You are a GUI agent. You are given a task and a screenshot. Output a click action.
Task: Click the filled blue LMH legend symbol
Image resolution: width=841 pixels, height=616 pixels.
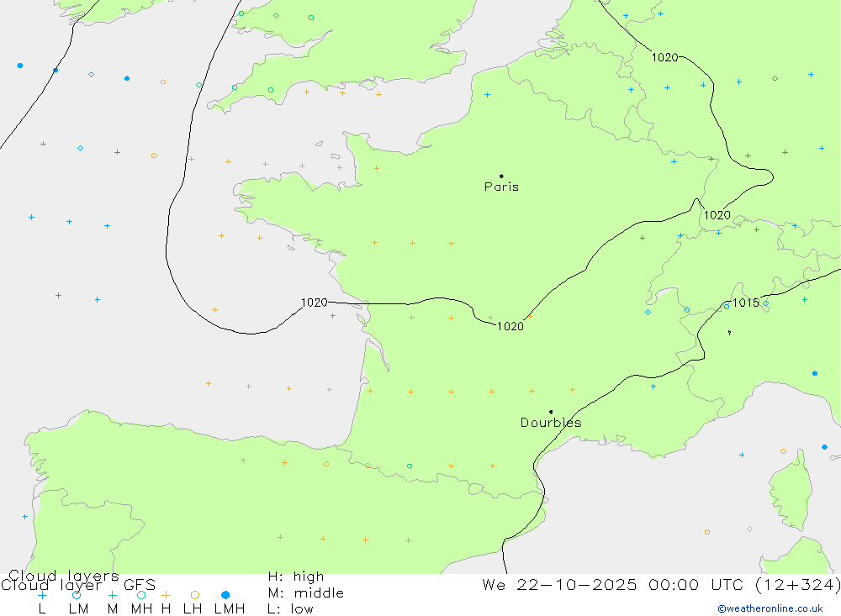225,595
